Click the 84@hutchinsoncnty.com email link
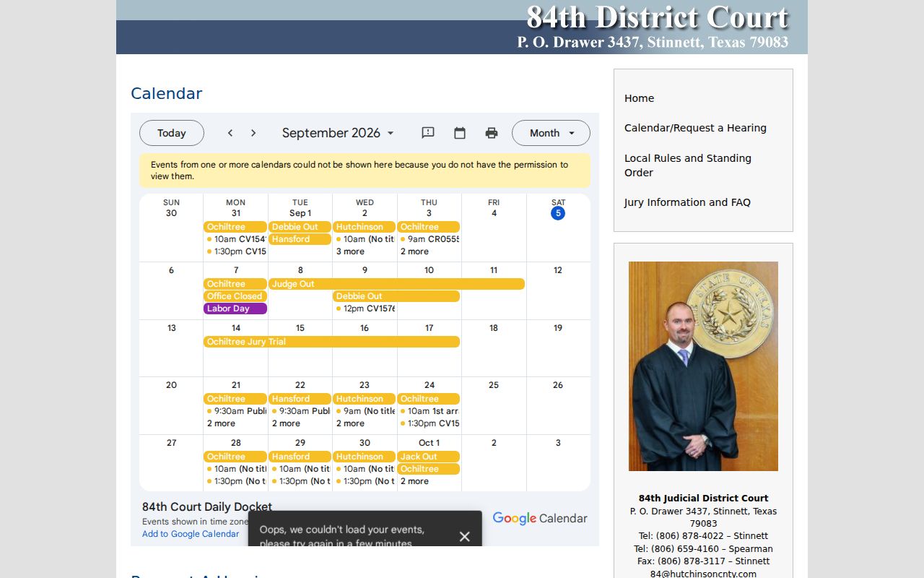This screenshot has width=924, height=578. tap(703, 574)
